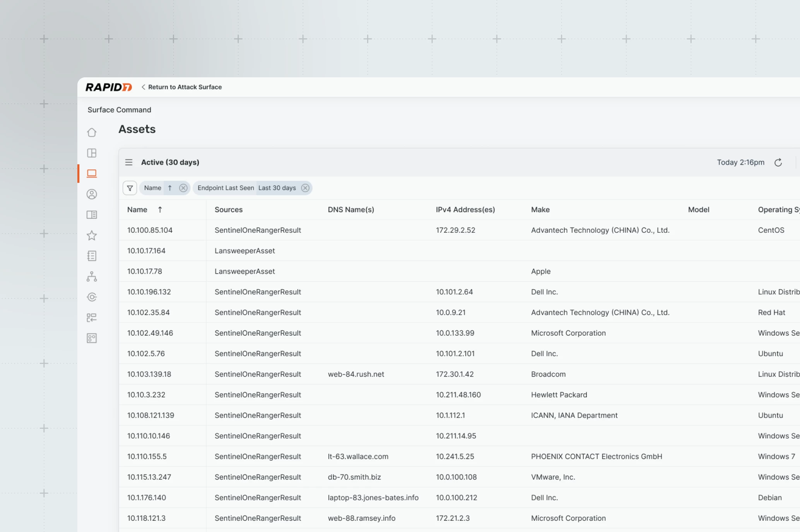
Task: Click the Sources column header
Action: pyautogui.click(x=229, y=210)
